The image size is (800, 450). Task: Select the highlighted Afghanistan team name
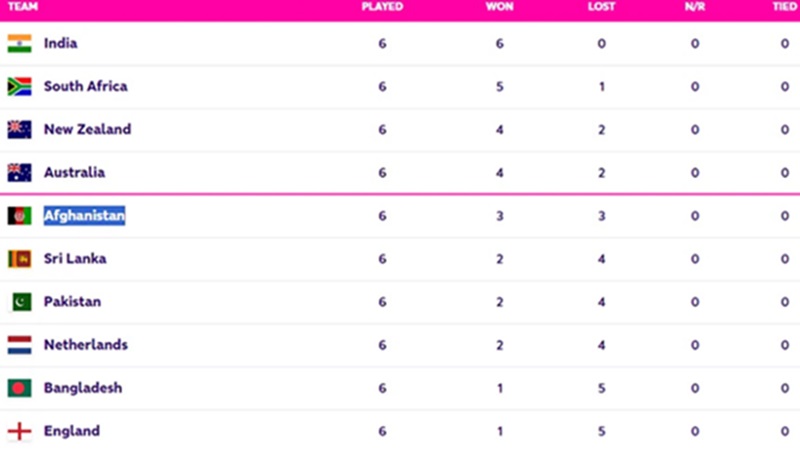click(84, 216)
